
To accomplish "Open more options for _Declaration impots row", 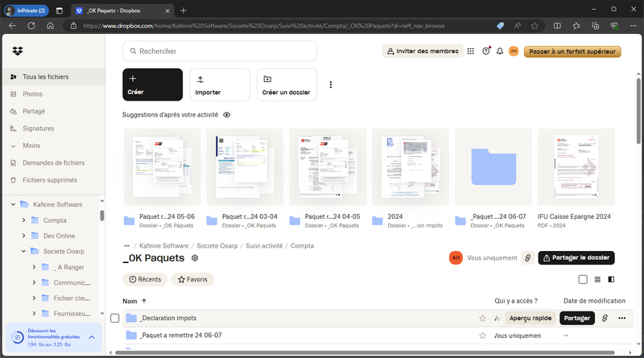I will [x=621, y=318].
